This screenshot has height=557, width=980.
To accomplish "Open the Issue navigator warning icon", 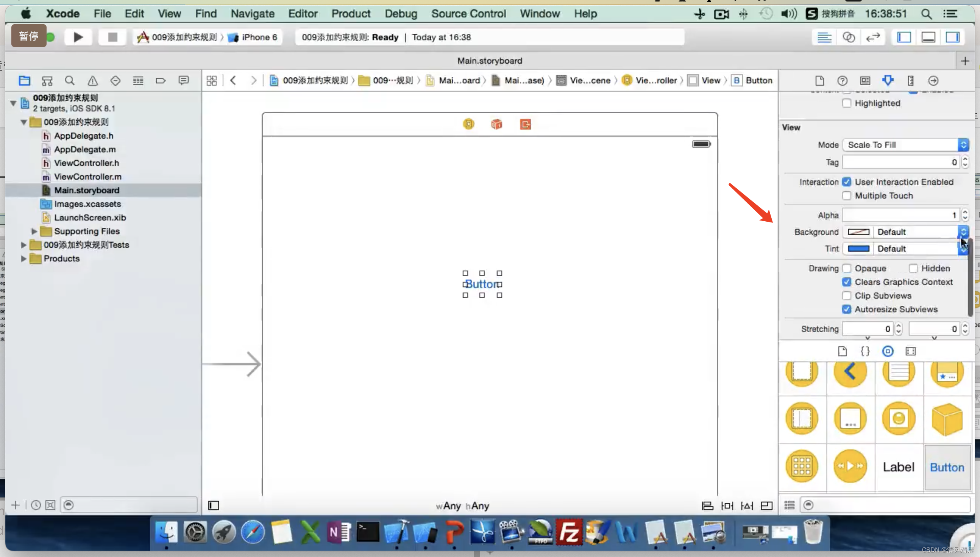I will pos(92,80).
